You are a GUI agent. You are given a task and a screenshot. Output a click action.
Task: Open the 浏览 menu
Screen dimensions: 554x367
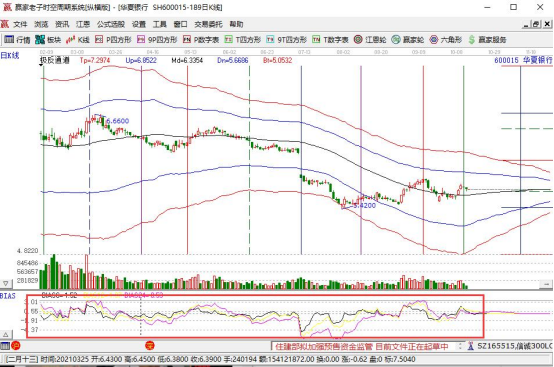[x=41, y=24]
